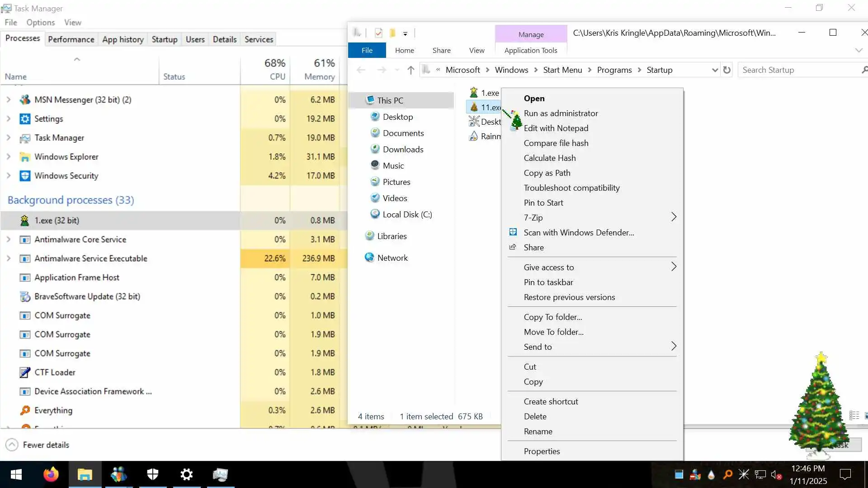Image resolution: width=868 pixels, height=488 pixels.
Task: Click the up-directory arrow in Explorer
Action: (x=410, y=70)
